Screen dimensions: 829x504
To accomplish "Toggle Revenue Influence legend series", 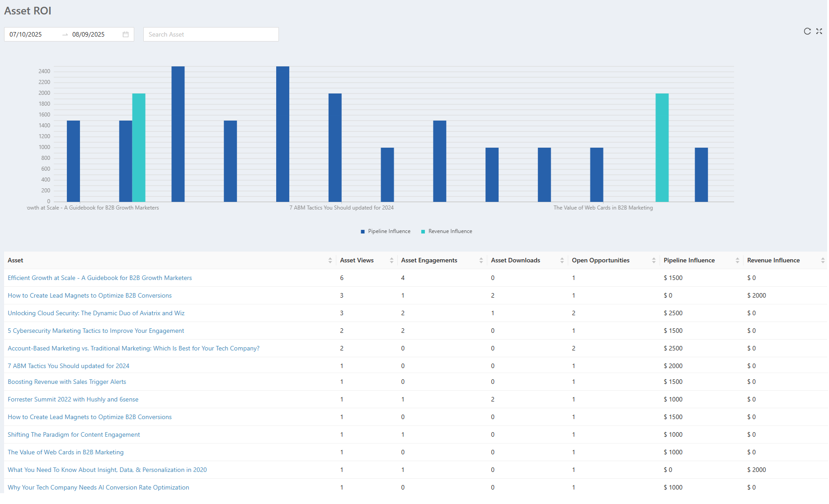I will pyautogui.click(x=447, y=231).
